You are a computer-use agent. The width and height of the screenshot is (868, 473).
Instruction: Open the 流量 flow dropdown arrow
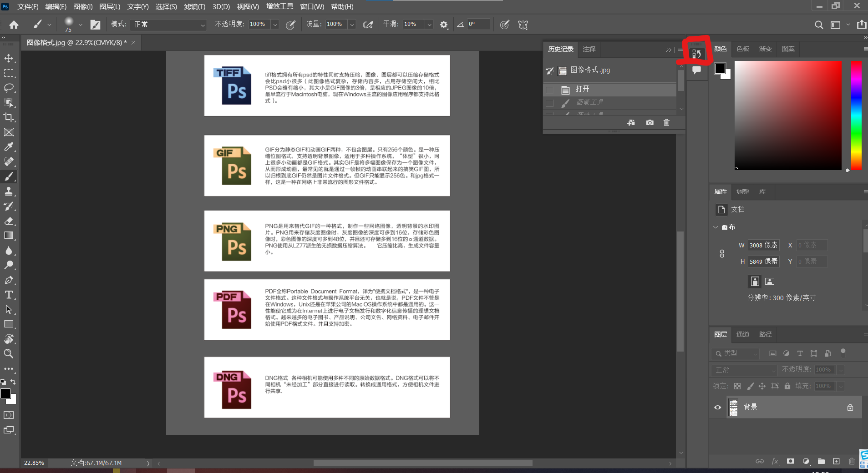pos(352,25)
